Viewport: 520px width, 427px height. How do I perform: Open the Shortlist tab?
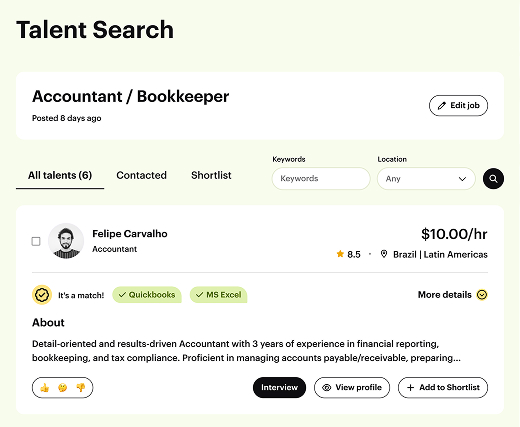[211, 175]
